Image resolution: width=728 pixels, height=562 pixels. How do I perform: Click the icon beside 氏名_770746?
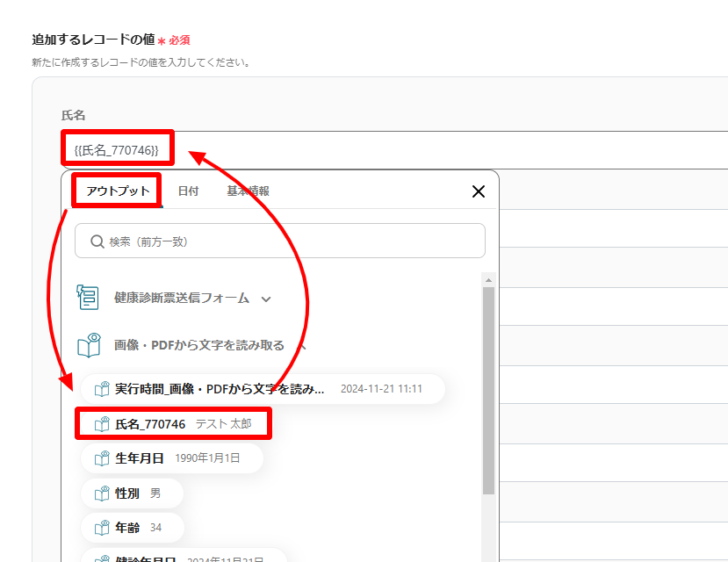coord(102,423)
